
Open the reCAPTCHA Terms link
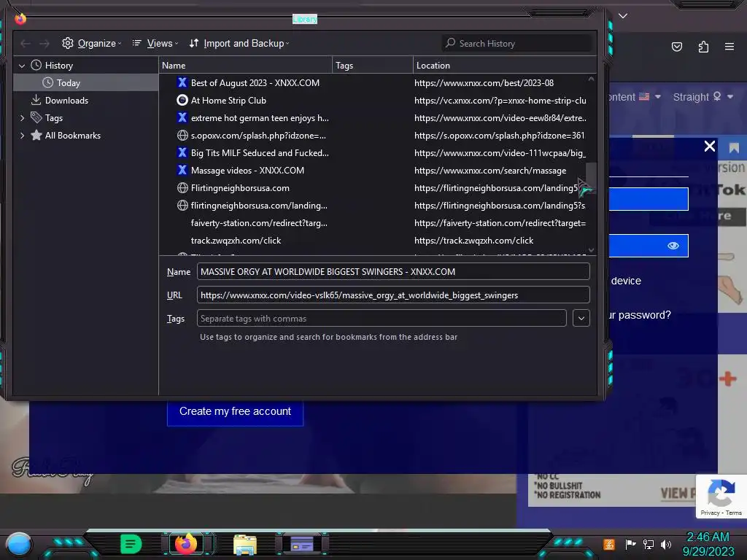click(x=734, y=513)
